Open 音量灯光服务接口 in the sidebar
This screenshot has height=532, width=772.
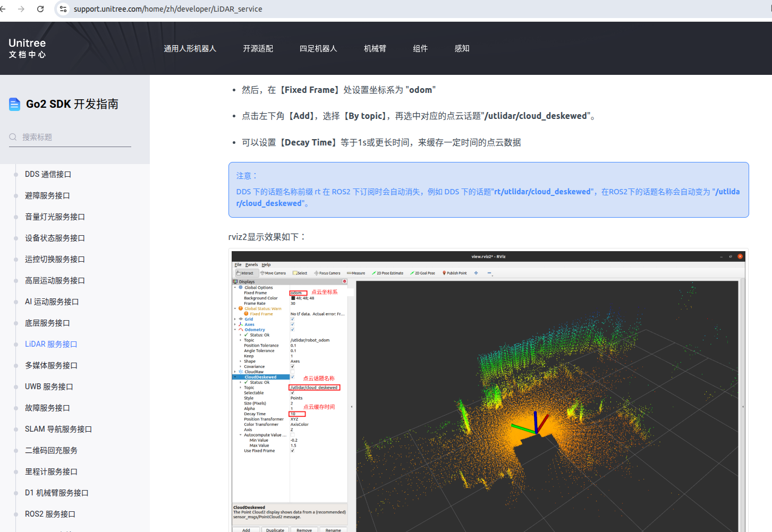[55, 217]
